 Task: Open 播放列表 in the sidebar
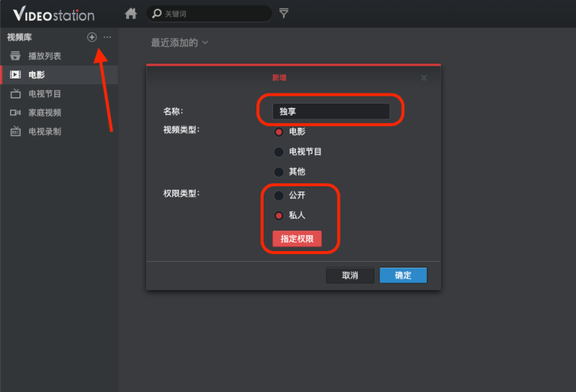59,56
